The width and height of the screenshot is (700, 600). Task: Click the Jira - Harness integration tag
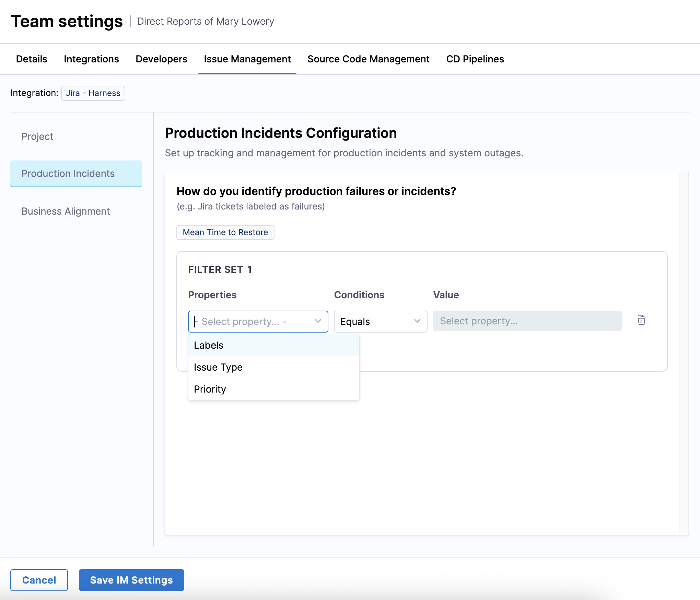click(x=93, y=93)
